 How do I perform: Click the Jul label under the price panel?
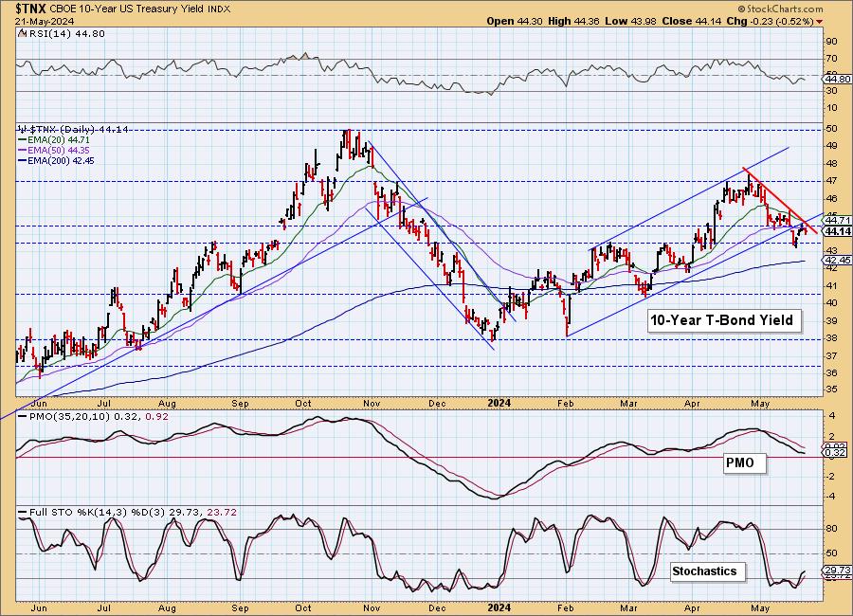click(x=103, y=404)
